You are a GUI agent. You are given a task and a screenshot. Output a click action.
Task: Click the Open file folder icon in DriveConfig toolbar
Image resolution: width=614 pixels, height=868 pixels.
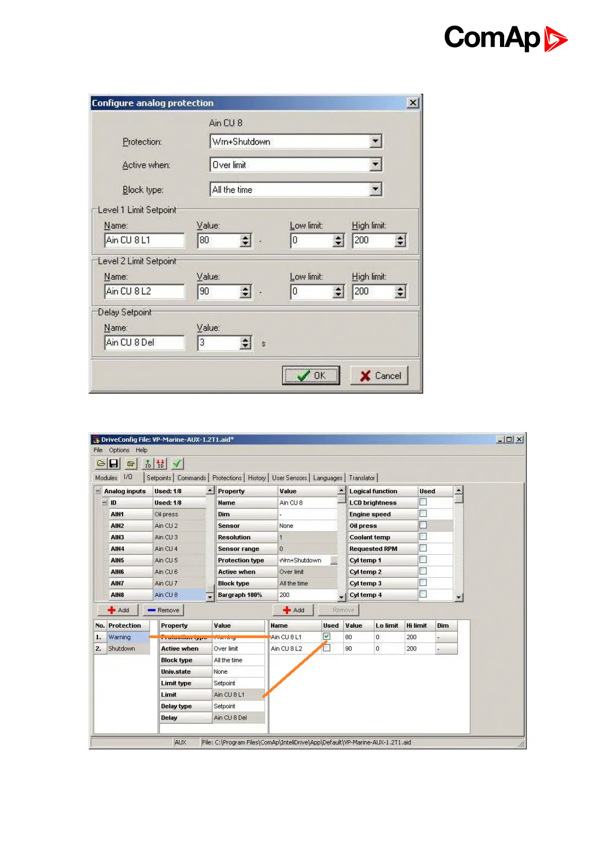pyautogui.click(x=101, y=463)
